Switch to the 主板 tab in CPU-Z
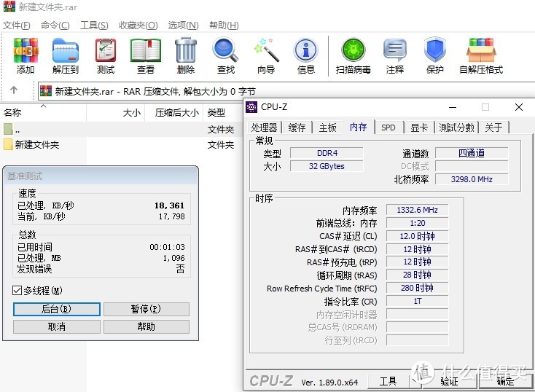535x392 pixels. click(327, 128)
